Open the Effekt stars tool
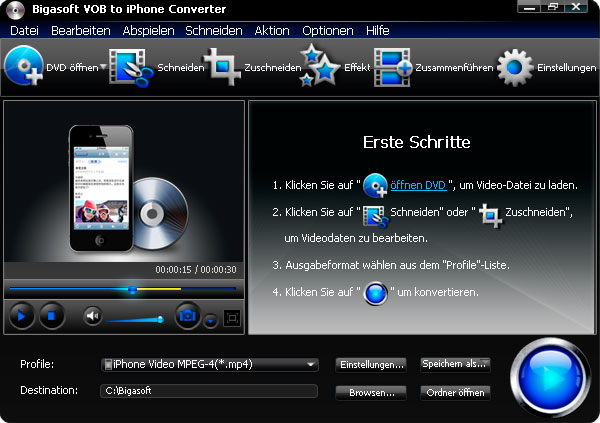The width and height of the screenshot is (600, 423). pos(320,66)
